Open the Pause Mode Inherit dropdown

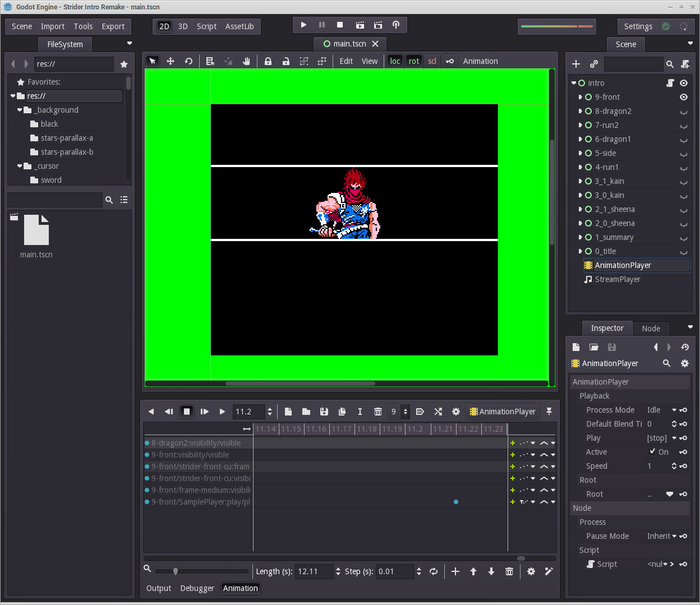tap(661, 536)
